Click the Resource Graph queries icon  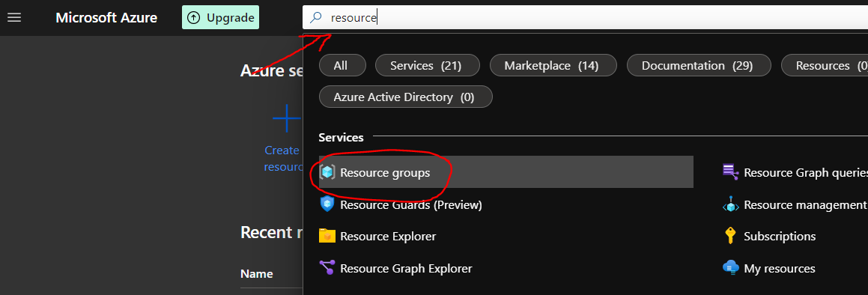(731, 172)
